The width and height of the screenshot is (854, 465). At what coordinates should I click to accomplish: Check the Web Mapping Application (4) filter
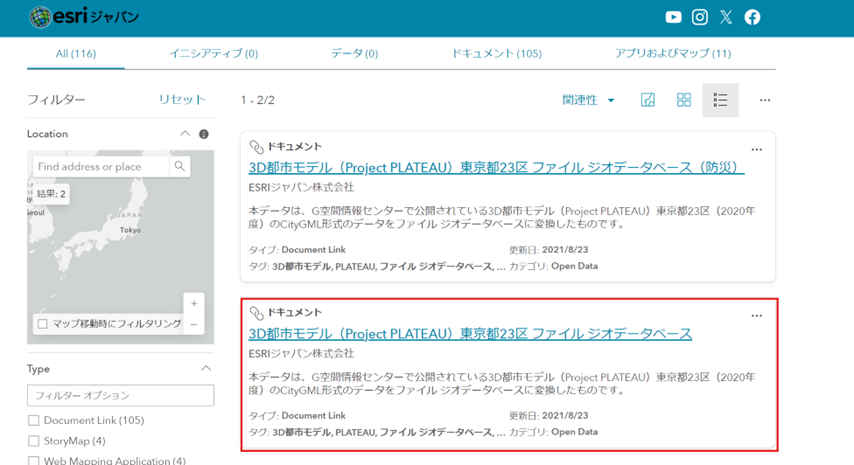(34, 461)
